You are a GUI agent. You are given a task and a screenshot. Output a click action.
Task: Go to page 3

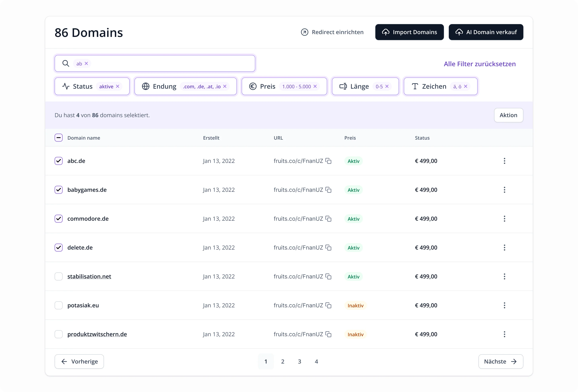coord(299,362)
